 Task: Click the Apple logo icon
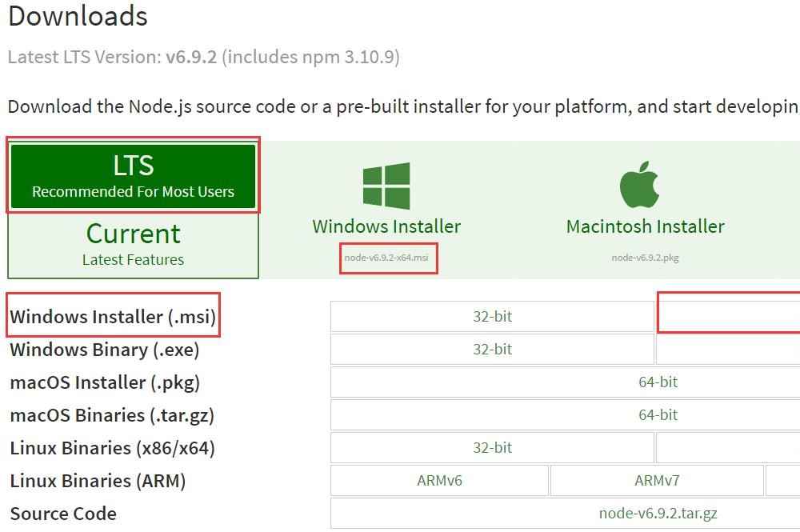click(639, 184)
